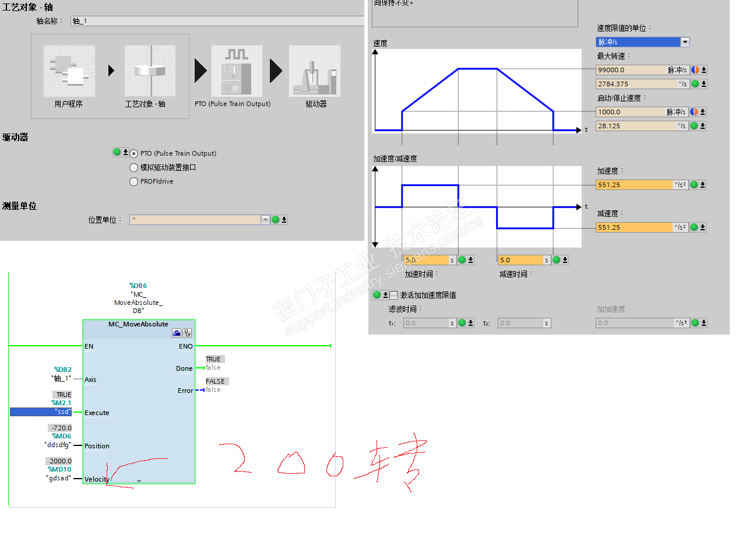Image resolution: width=756 pixels, height=534 pixels.
Task: Click 工艺对象 - 轴 thumbnail
Action: pos(150,71)
